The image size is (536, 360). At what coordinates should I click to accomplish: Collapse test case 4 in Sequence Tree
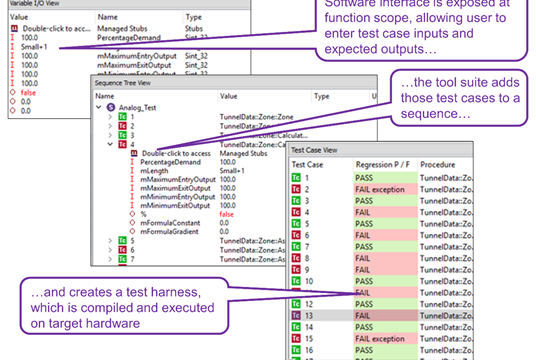click(110, 144)
